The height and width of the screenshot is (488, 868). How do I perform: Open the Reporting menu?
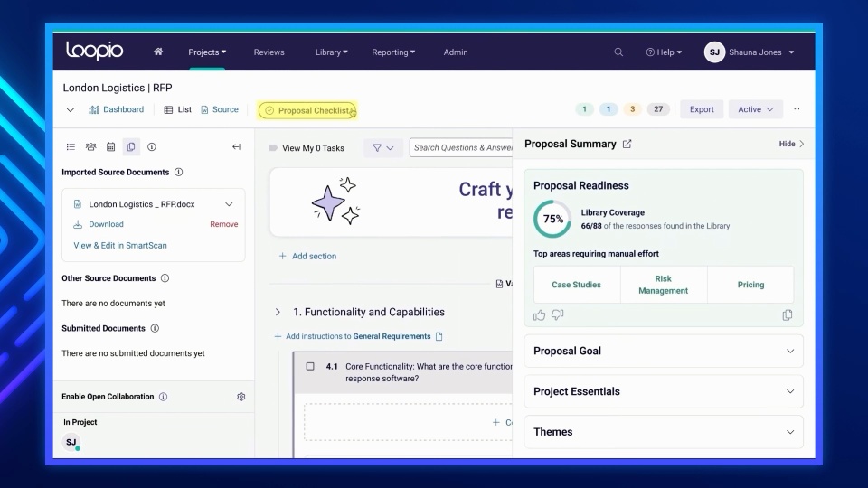pyautogui.click(x=393, y=52)
